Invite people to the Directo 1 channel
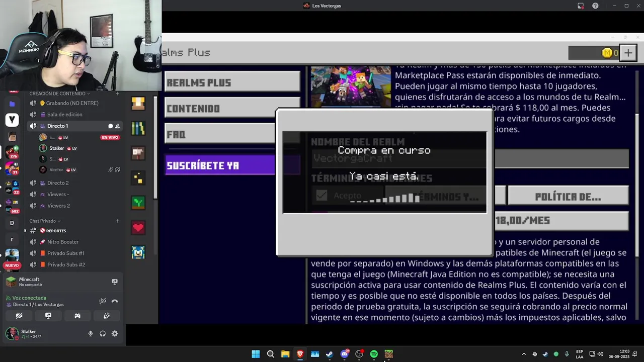The width and height of the screenshot is (644, 362). [117, 126]
